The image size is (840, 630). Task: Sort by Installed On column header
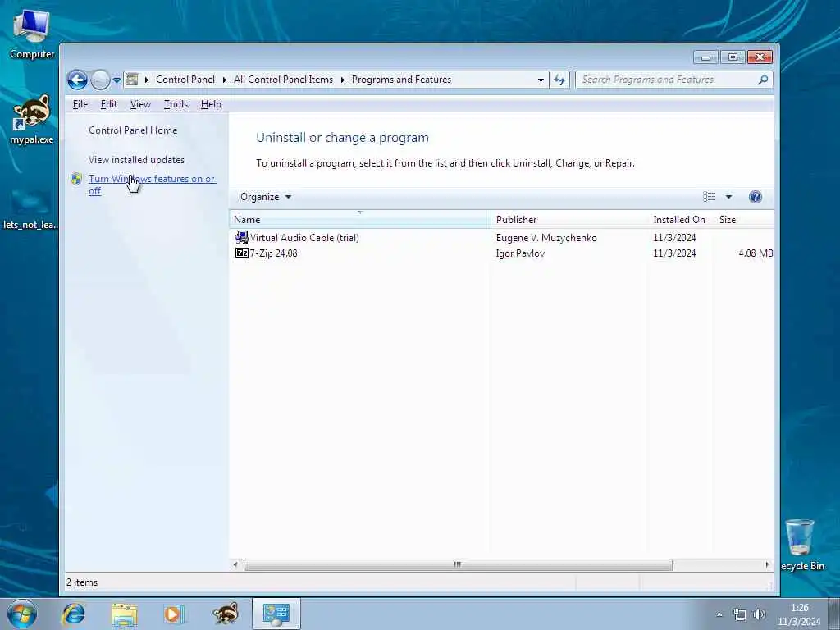678,220
